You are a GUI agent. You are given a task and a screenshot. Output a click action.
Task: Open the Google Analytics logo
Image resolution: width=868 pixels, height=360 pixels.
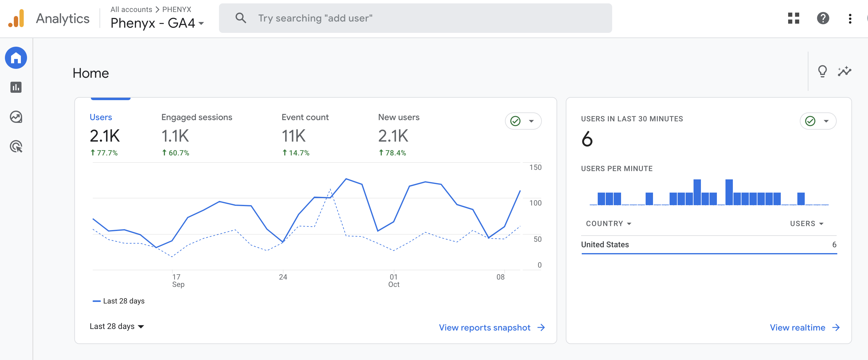tap(16, 18)
